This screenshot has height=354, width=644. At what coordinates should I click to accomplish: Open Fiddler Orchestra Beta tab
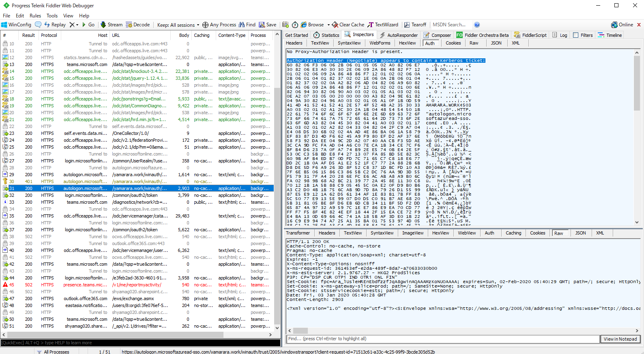tap(482, 35)
